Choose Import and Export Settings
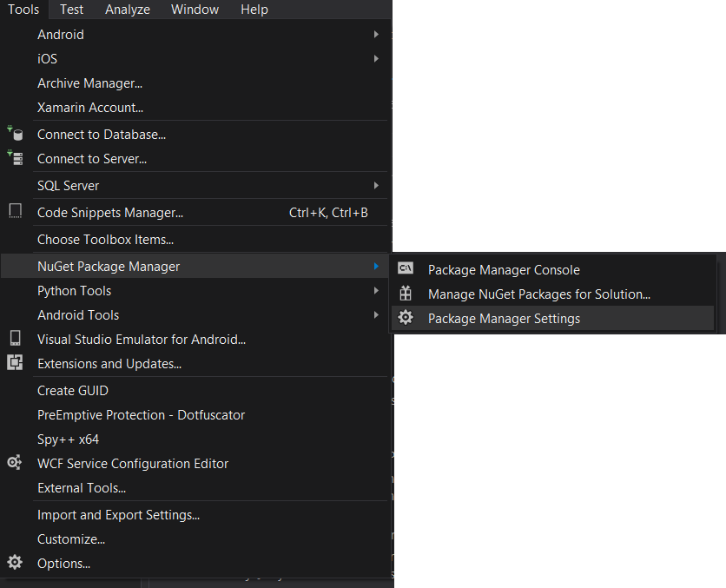726x588 pixels. pyautogui.click(x=118, y=515)
